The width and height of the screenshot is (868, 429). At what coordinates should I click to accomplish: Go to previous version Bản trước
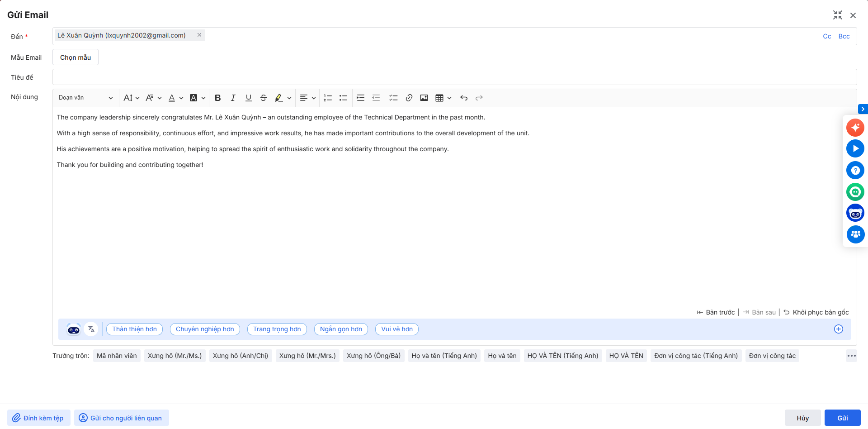pyautogui.click(x=716, y=312)
